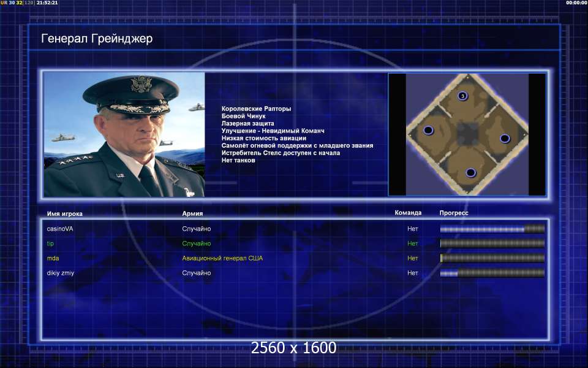Click the 'Лазерная защита' feature line
This screenshot has height=368, width=588.
(x=247, y=123)
